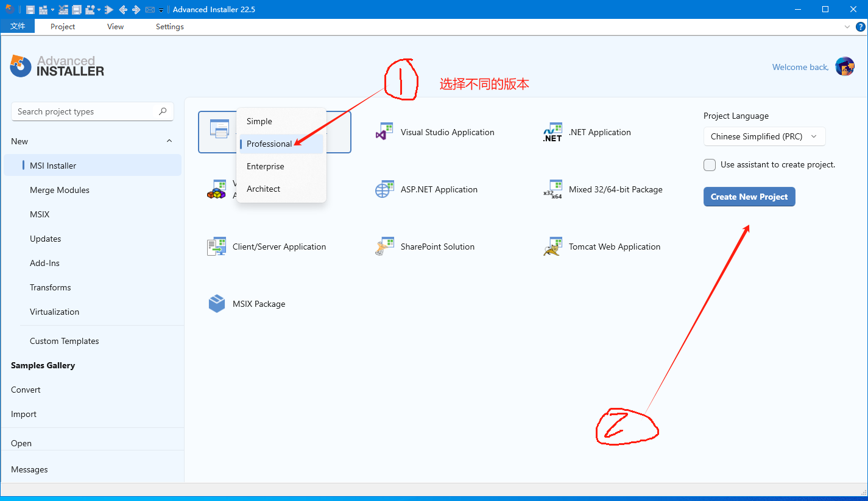Click the installer project icon in the selected tile
The height and width of the screenshot is (501, 868).
click(x=219, y=128)
